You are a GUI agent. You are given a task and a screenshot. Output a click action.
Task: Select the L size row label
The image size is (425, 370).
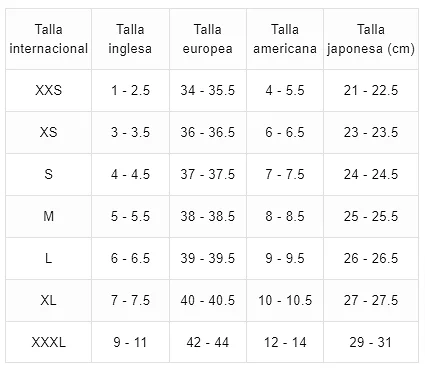[49, 258]
